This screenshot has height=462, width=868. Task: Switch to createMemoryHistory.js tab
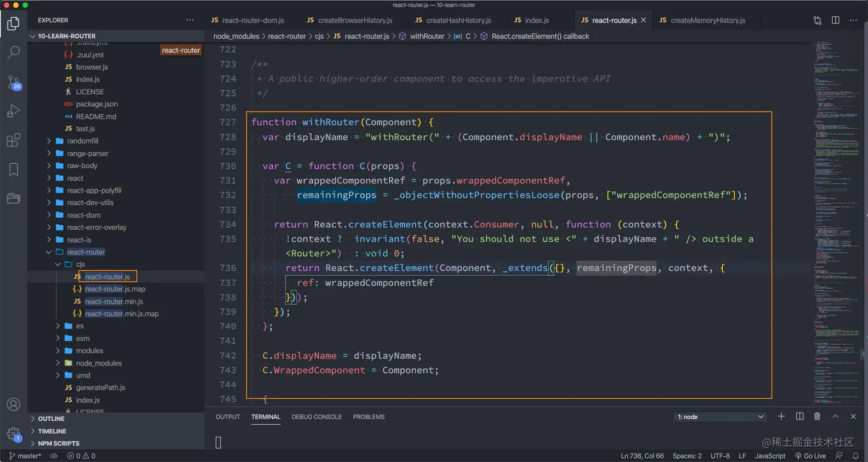[702, 20]
